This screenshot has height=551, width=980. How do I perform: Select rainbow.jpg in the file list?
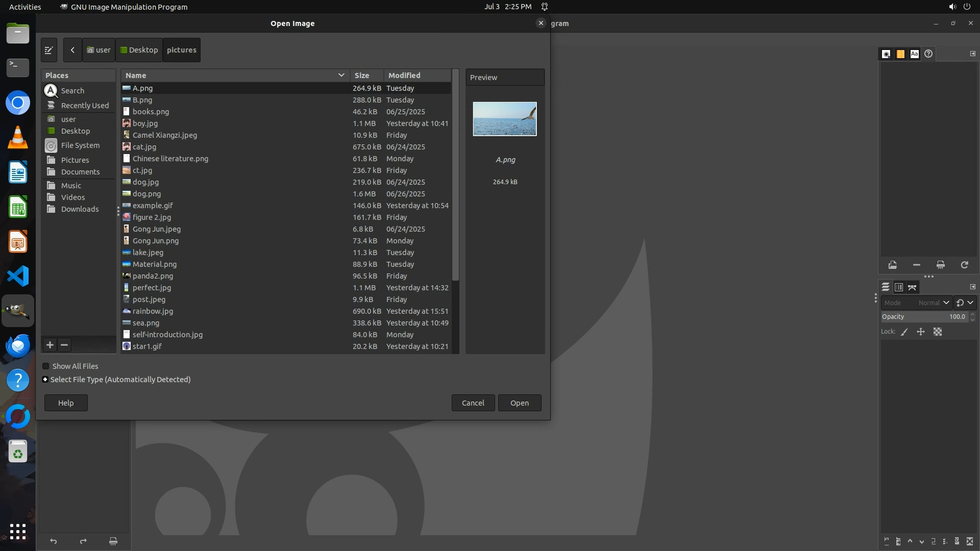(153, 311)
